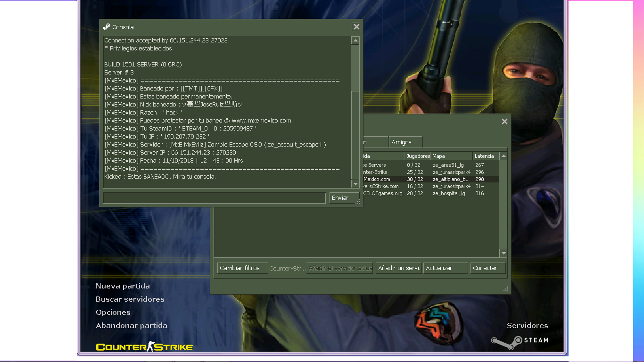Click the Counter-Stri.. filter label
Screen dimensions: 644x362
pos(288,268)
